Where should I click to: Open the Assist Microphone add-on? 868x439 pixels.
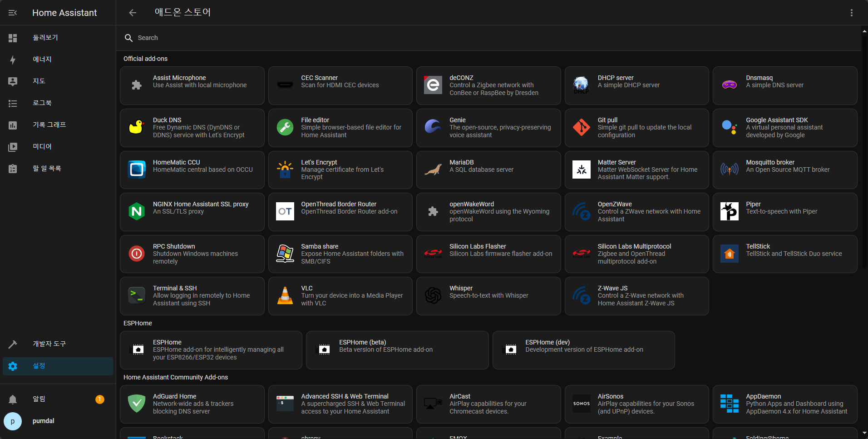pyautogui.click(x=192, y=85)
